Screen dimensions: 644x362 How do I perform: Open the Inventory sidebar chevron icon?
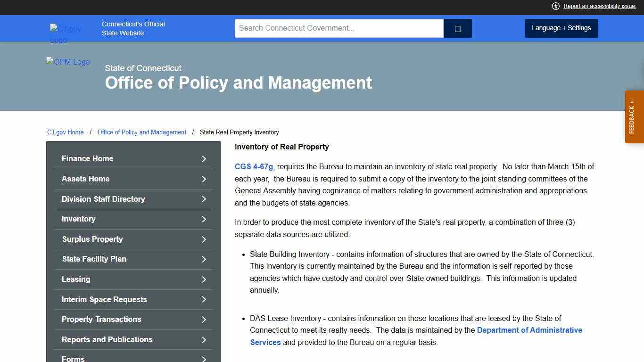coord(204,219)
